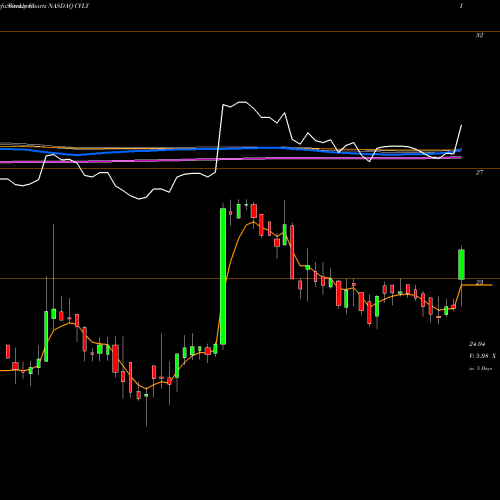Click the 'in 5 Days' text
The height and width of the screenshot is (500, 500).
point(480,369)
